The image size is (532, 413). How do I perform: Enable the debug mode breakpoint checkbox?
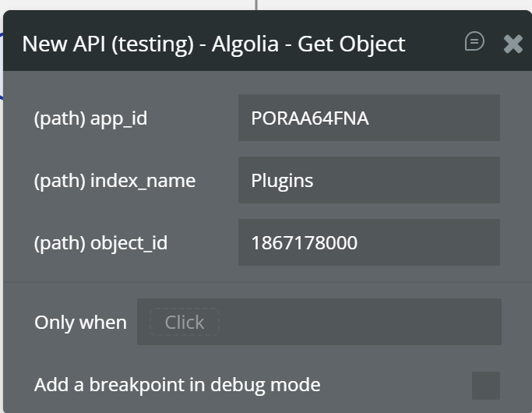[486, 385]
